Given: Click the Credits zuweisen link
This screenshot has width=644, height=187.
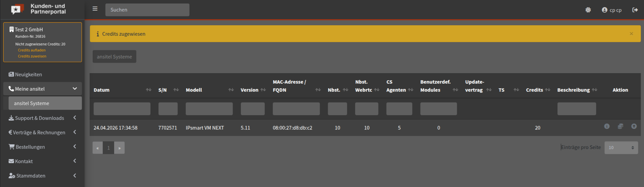Looking at the screenshot, I should click(32, 56).
